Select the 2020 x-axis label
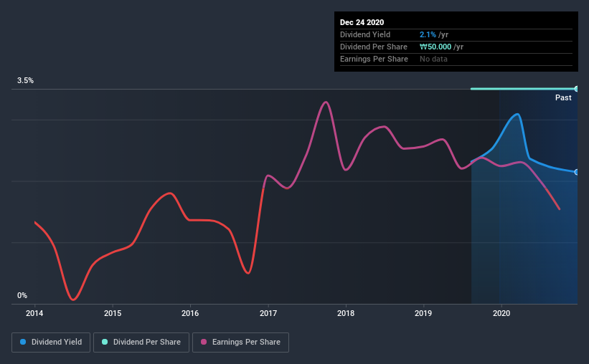The height and width of the screenshot is (364, 589). [501, 313]
